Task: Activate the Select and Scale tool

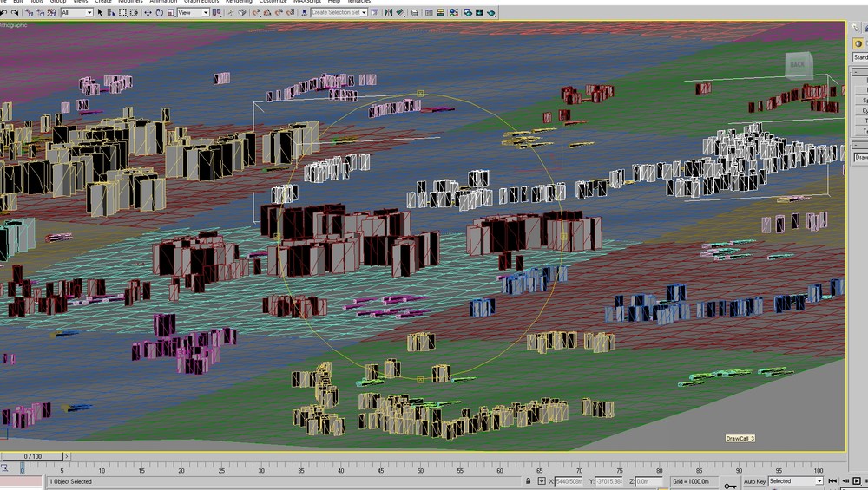Action: (171, 12)
